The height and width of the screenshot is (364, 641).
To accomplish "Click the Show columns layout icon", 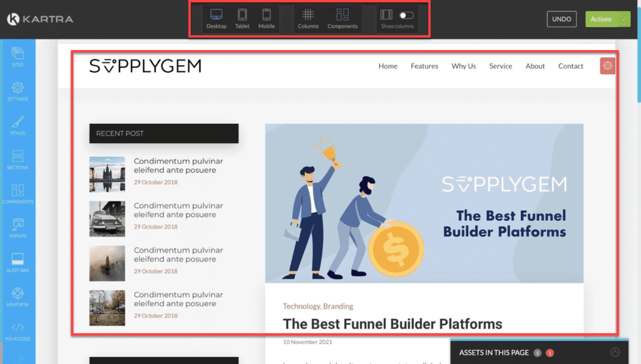I will (x=386, y=15).
